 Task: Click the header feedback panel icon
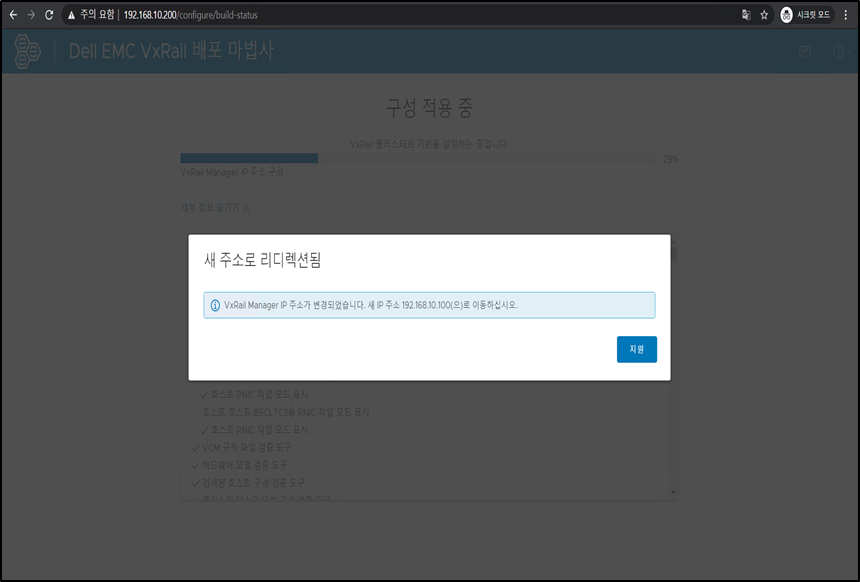(x=805, y=52)
